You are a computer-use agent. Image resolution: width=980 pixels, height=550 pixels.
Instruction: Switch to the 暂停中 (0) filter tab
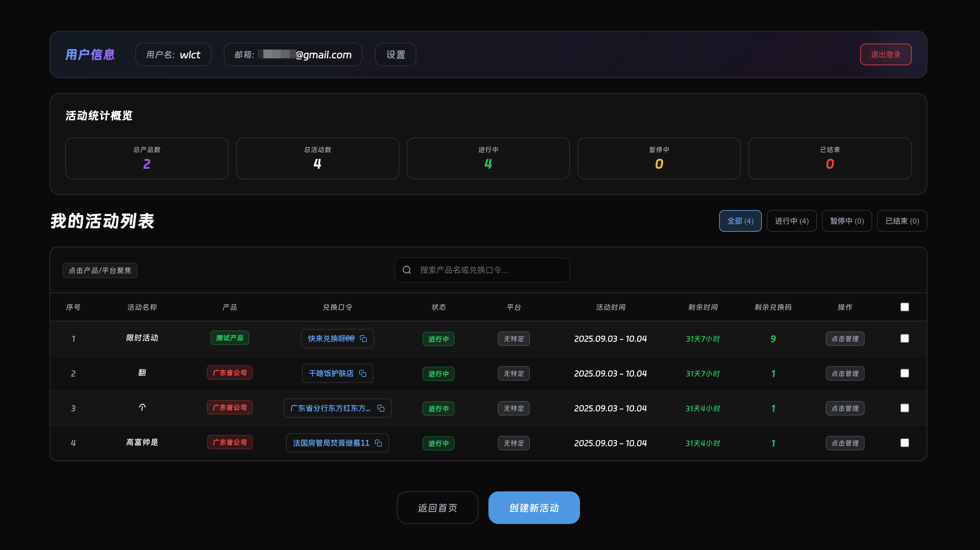(847, 221)
